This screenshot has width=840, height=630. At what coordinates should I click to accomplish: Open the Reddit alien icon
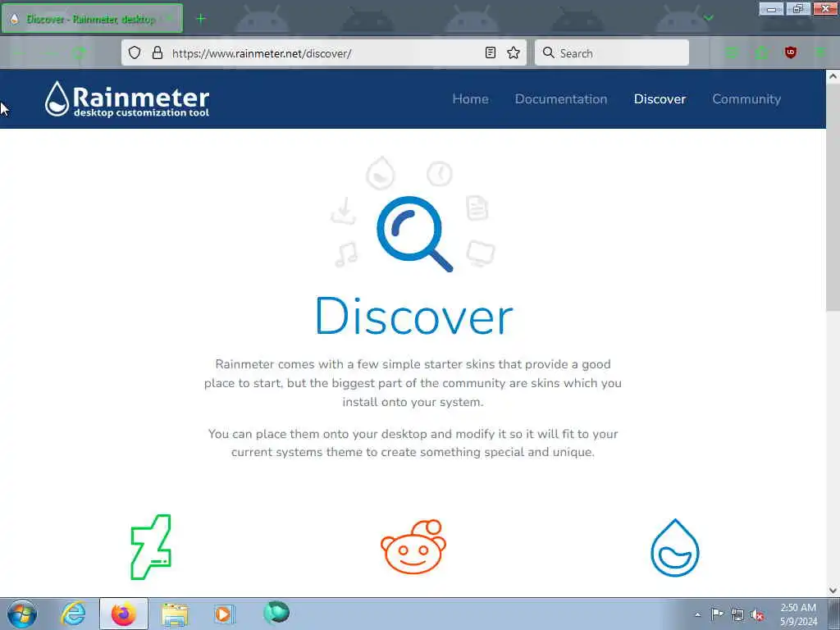point(413,546)
